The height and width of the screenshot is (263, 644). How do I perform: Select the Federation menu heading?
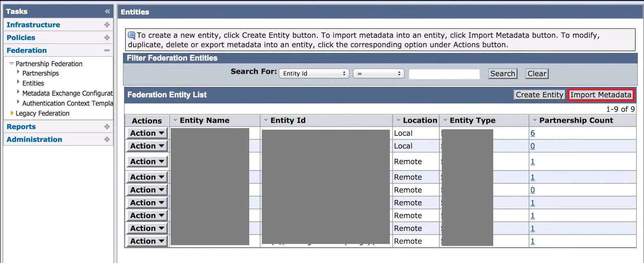point(27,50)
